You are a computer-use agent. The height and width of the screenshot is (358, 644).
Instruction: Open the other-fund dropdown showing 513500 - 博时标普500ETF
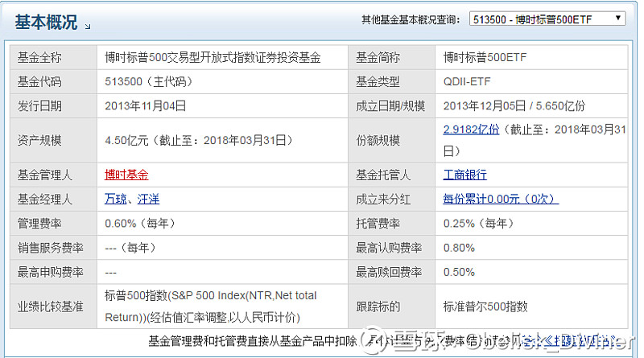[x=547, y=19]
